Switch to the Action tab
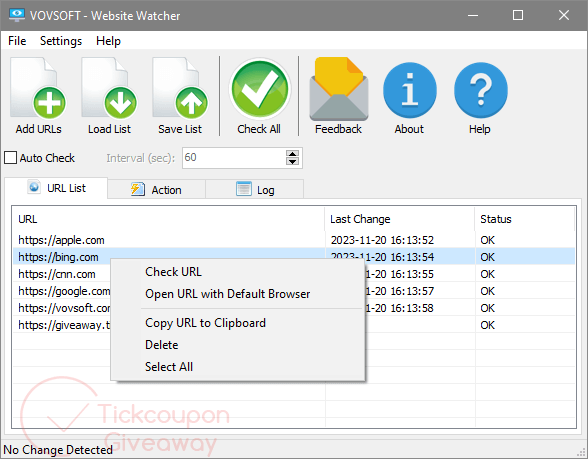 point(156,190)
